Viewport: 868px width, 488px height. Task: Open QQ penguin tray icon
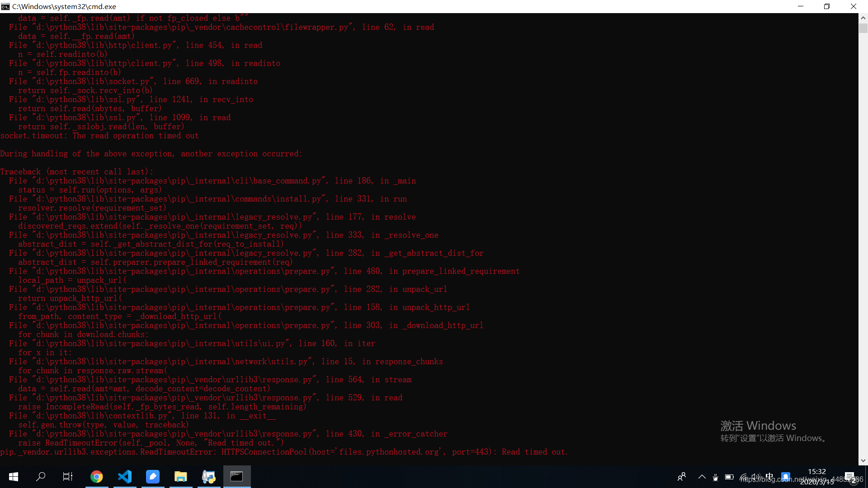pyautogui.click(x=715, y=477)
